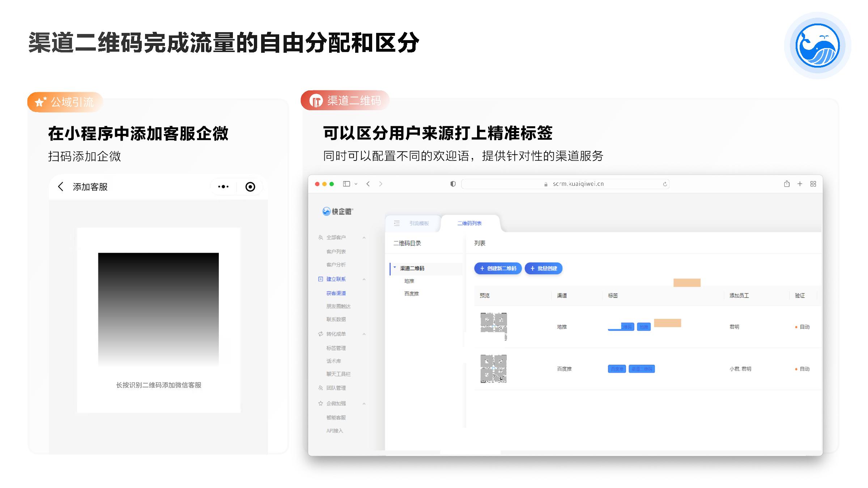The height and width of the screenshot is (488, 868).
Task: Click the 快企微 logo in sidebar
Action: pyautogui.click(x=338, y=211)
